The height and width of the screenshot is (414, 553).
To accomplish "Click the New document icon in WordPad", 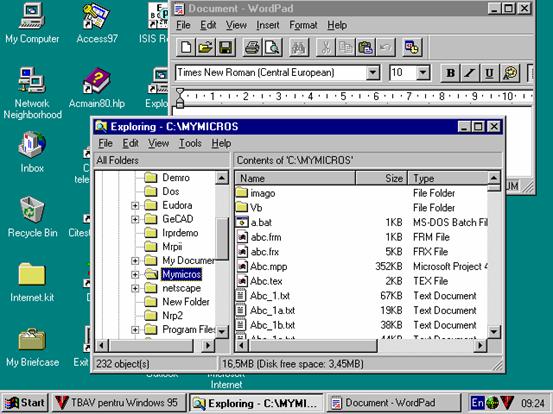I will point(186,47).
